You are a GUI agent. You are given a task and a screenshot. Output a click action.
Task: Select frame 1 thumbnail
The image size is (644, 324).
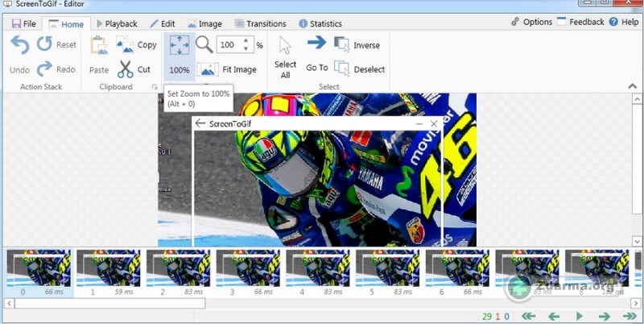click(109, 268)
